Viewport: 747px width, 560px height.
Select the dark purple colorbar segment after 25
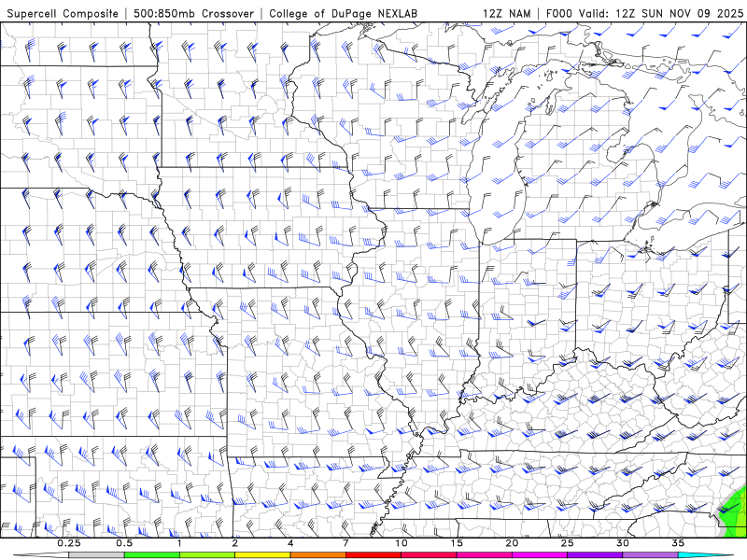point(595,555)
